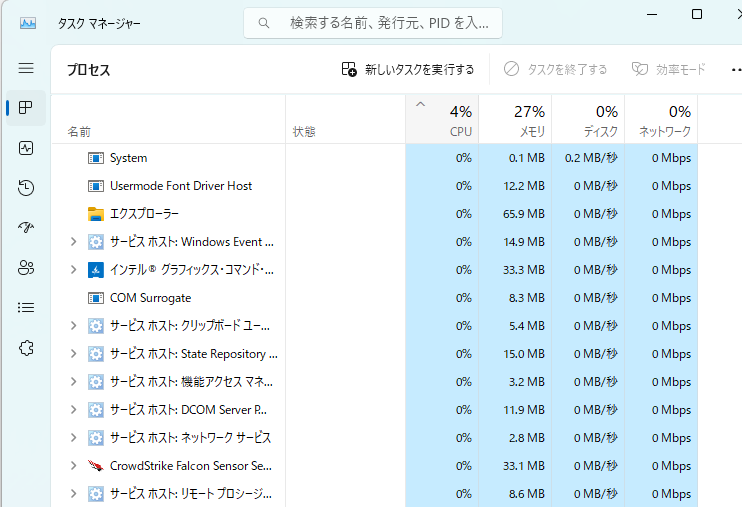
Task: Open the Details list page icon
Action: (x=26, y=308)
